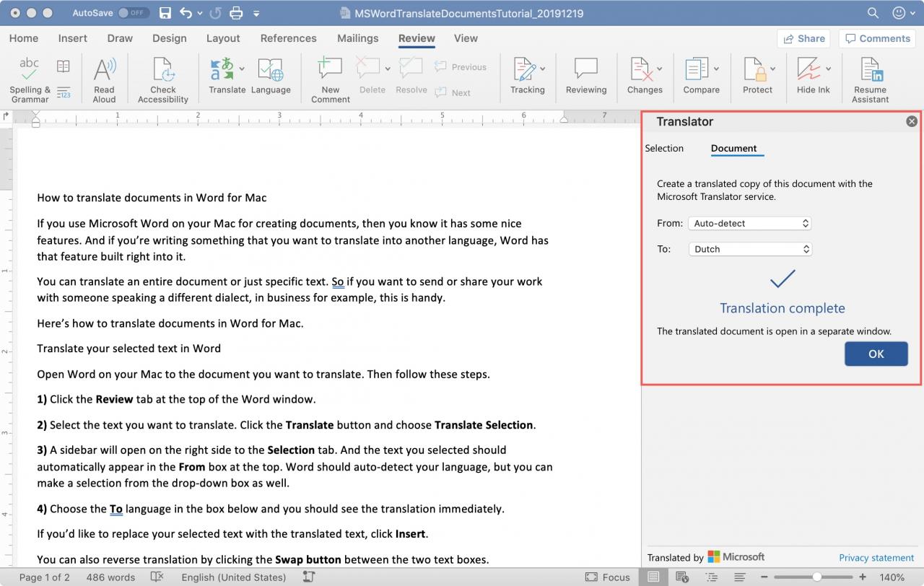This screenshot has height=586, width=924.
Task: Redo the action in title bar
Action: [x=215, y=13]
